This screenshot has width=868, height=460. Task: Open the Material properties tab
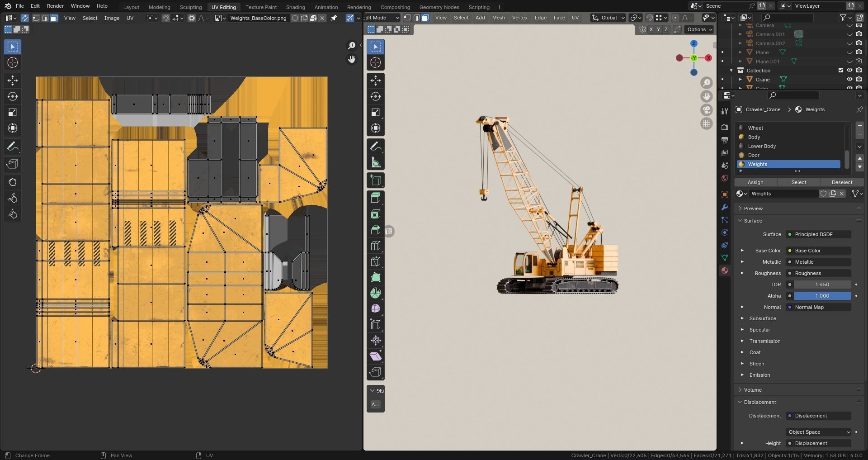725,270
